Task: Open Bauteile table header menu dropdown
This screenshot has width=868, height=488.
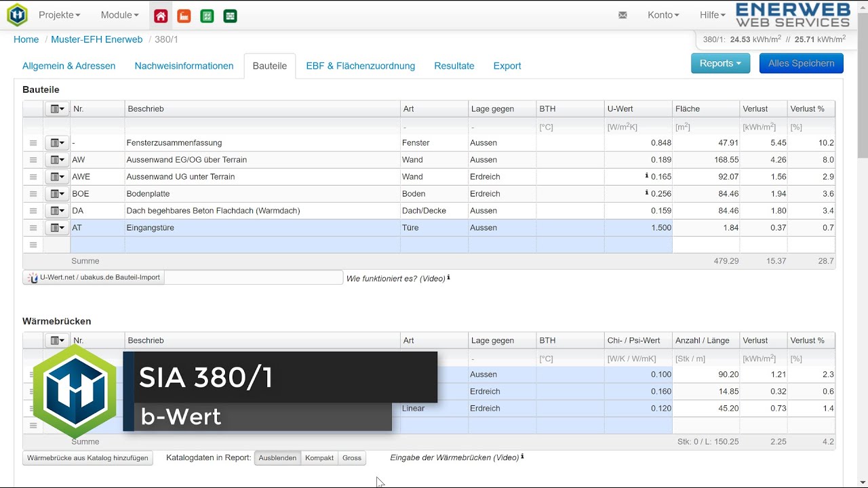Action: click(57, 108)
